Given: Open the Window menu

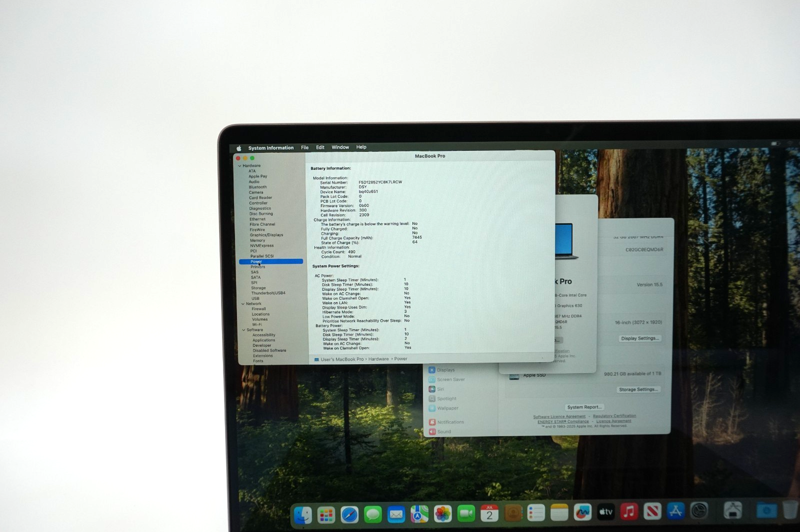Looking at the screenshot, I should [340, 147].
